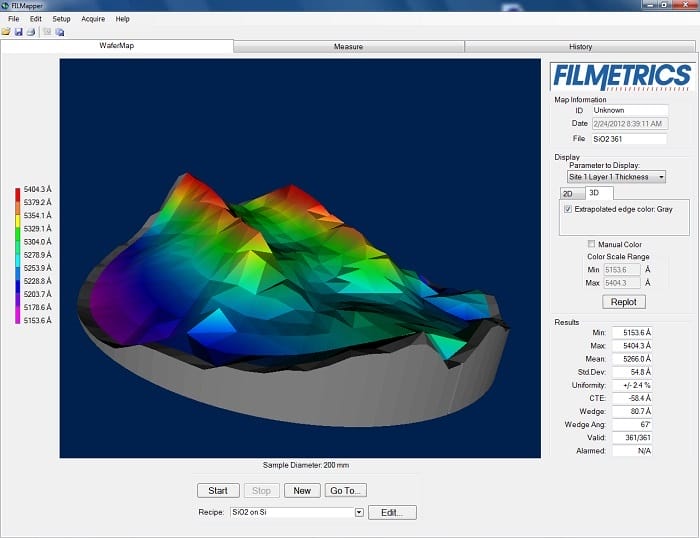Uncheck Extrapolated edge color Gray
Image resolution: width=700 pixels, height=538 pixels.
point(568,209)
